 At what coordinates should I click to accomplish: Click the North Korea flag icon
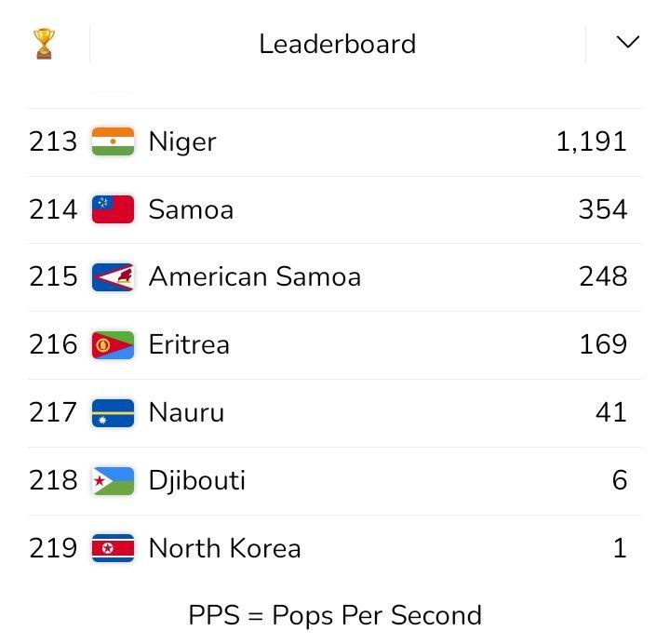coord(114,548)
